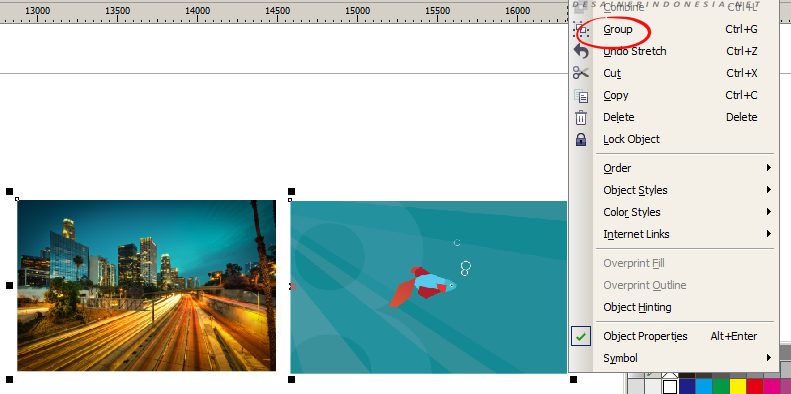The image size is (791, 394).
Task: Click the bottom-left corner selection handle
Action: [9, 379]
